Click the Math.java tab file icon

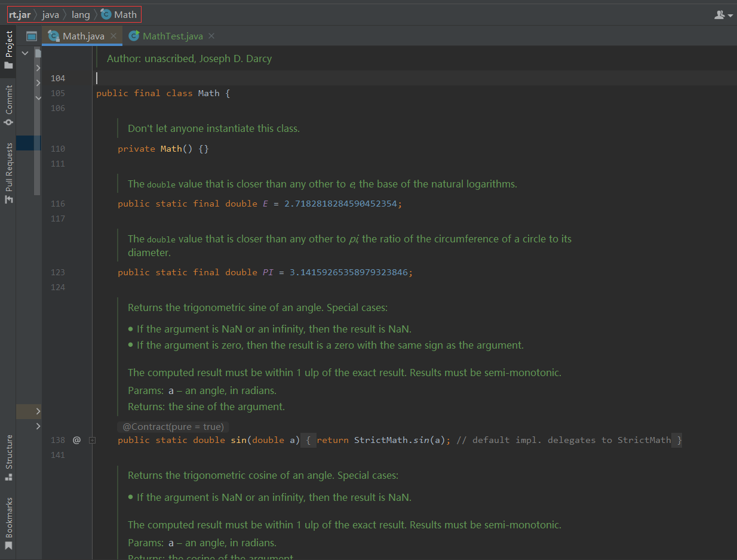point(53,36)
